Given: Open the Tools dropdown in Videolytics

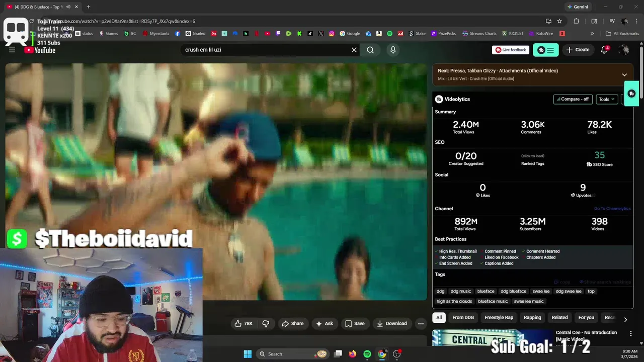Looking at the screenshot, I should [x=607, y=99].
